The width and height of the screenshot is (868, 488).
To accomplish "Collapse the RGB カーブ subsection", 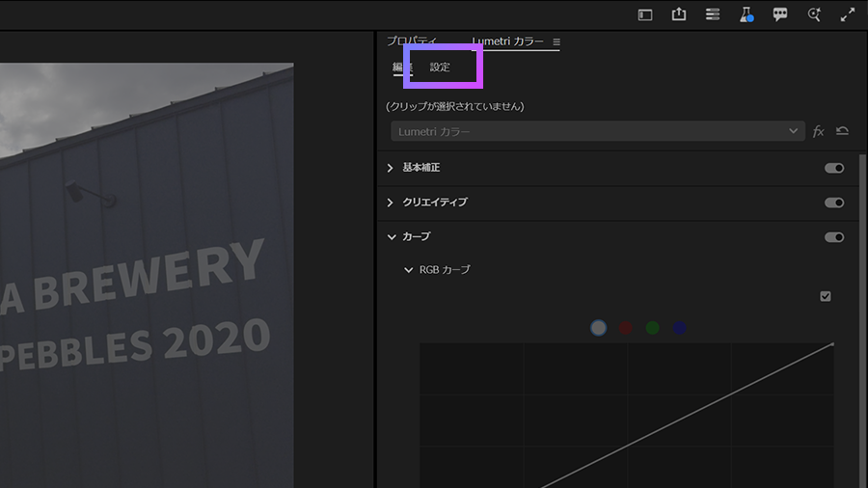I will [409, 270].
